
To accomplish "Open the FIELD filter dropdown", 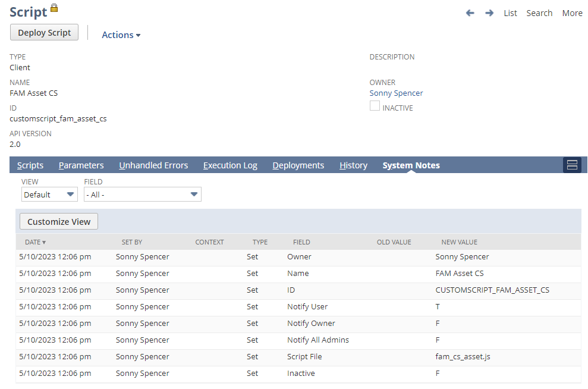I will coord(143,194).
